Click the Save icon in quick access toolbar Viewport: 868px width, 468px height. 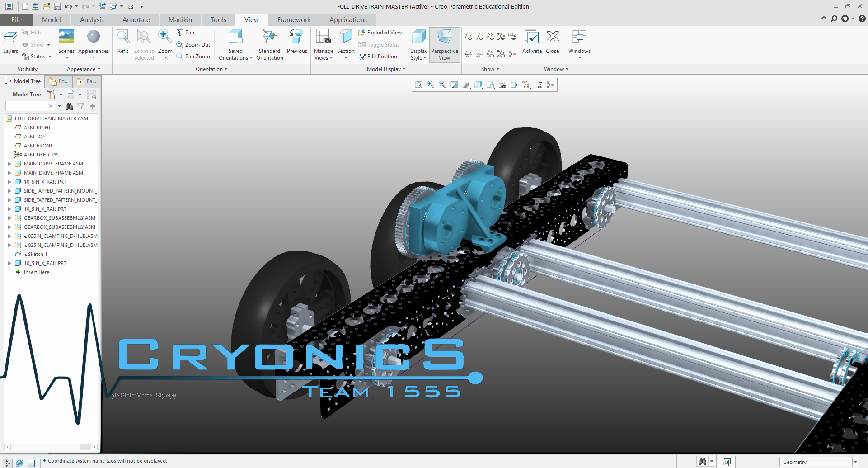(57, 6)
